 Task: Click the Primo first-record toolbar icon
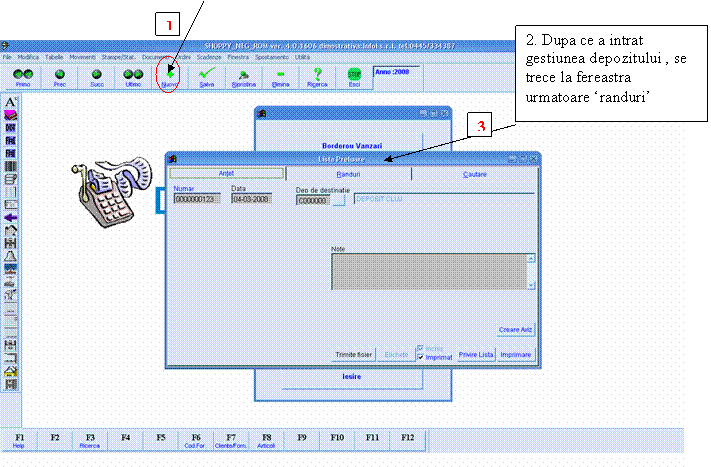point(23,77)
